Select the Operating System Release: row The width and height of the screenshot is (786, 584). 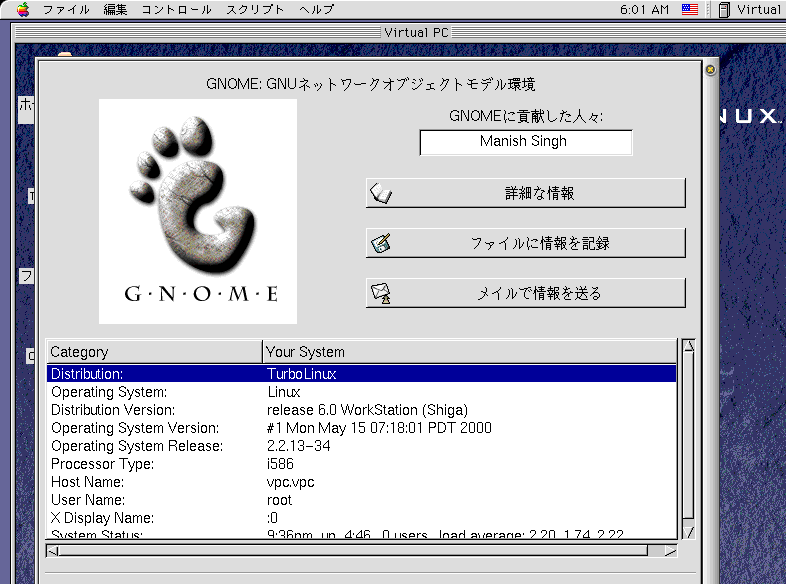[361, 446]
